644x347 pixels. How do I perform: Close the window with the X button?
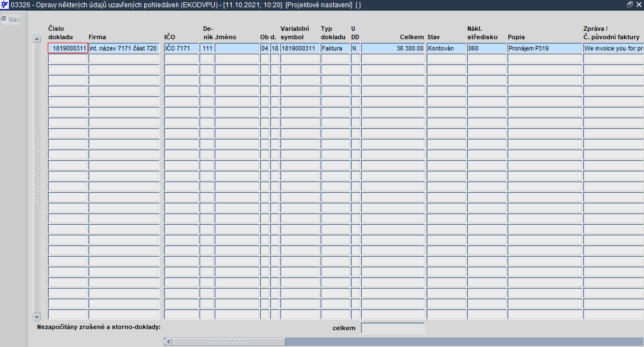tap(638, 4)
